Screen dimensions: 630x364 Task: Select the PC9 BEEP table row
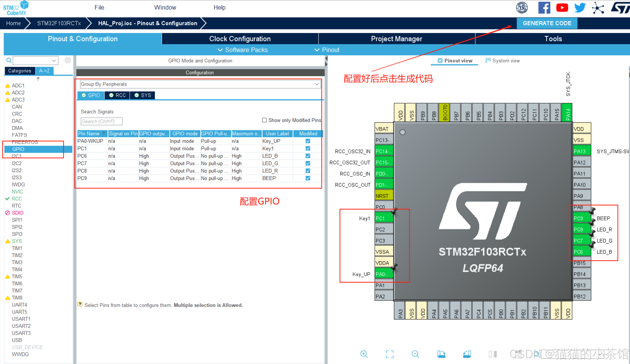click(x=200, y=178)
